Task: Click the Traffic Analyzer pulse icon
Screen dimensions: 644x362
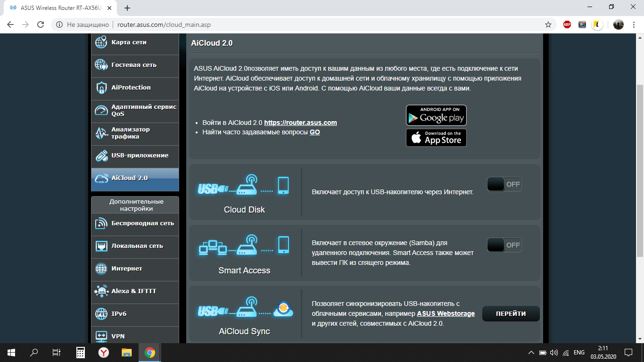Action: [x=101, y=133]
